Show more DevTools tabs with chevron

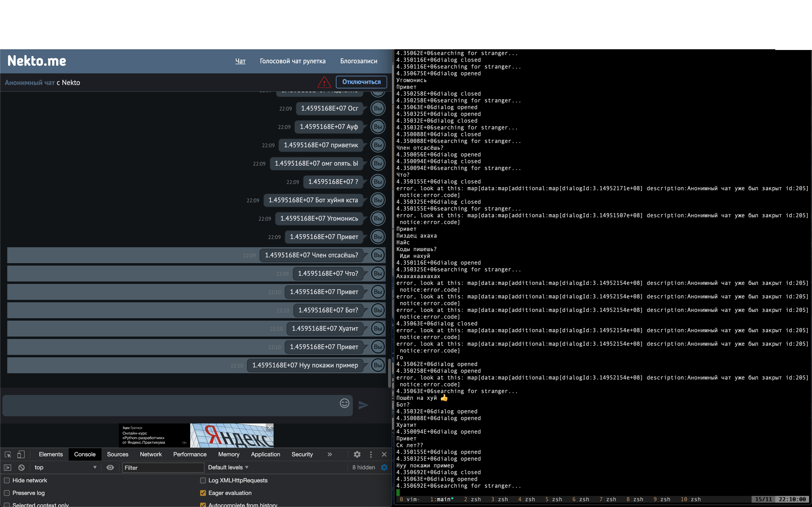pyautogui.click(x=329, y=454)
